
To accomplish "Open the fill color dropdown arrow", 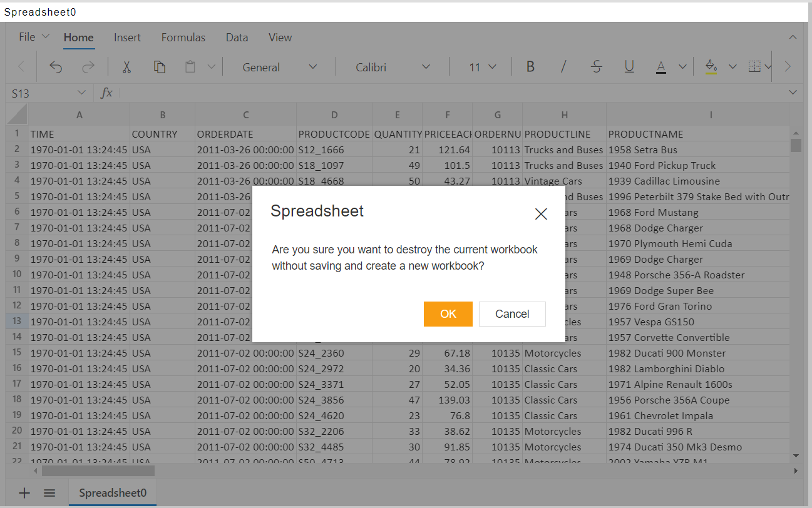I will [x=732, y=67].
